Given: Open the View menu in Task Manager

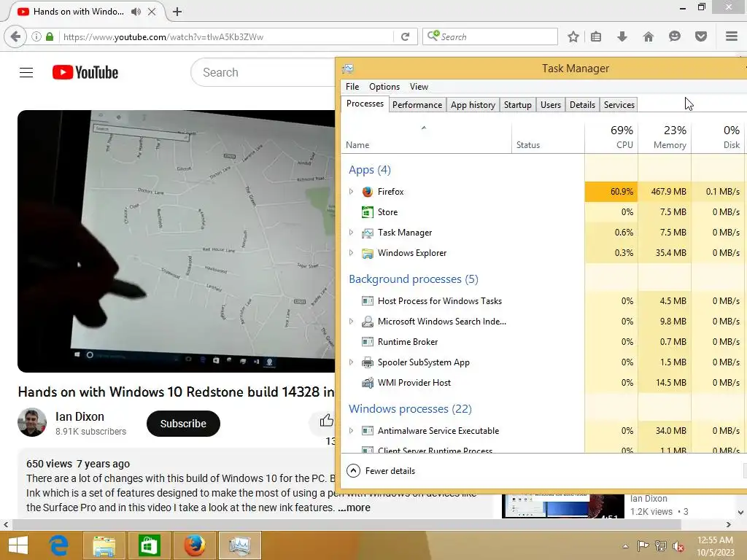Looking at the screenshot, I should [419, 87].
